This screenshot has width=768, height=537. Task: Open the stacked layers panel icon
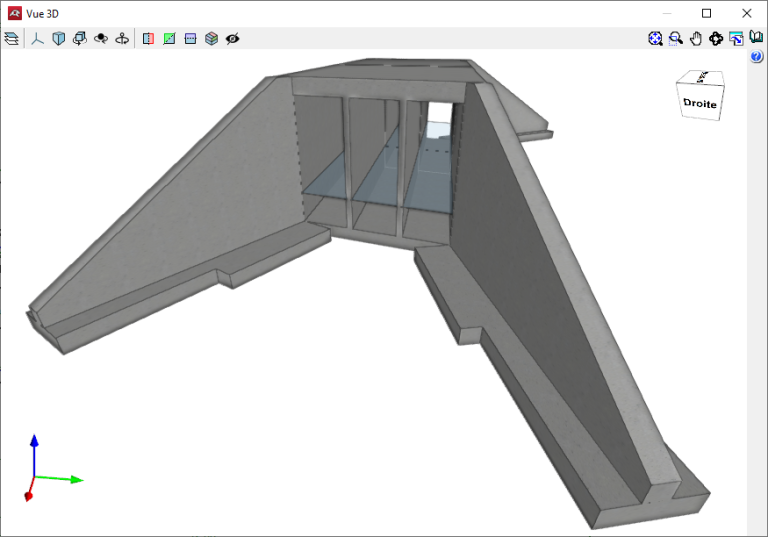11,38
